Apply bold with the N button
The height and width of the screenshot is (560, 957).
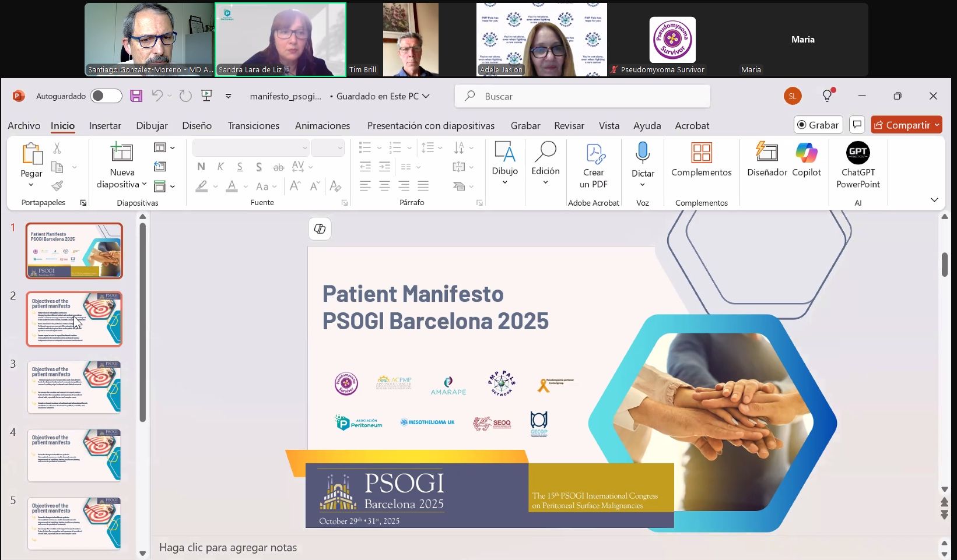click(x=201, y=167)
